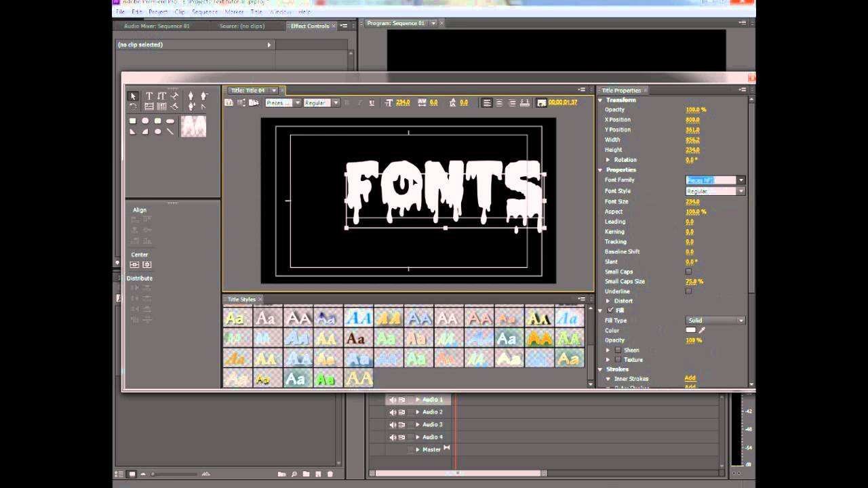Align text left
The image size is (868, 488).
[x=487, y=103]
